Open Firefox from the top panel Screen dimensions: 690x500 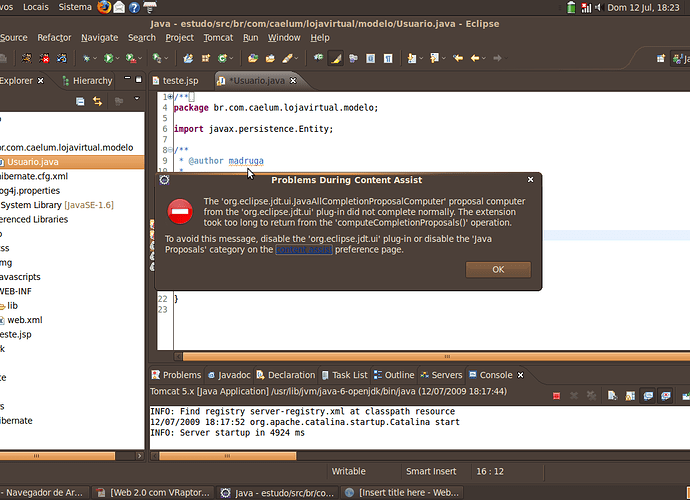click(104, 7)
